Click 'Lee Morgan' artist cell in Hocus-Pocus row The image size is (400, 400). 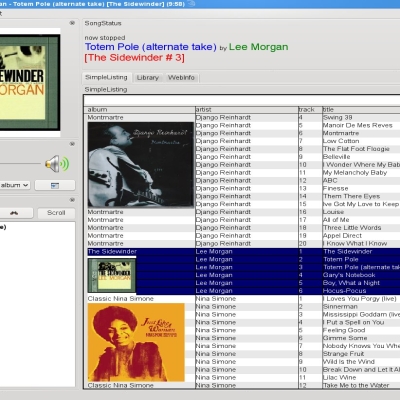pos(214,291)
